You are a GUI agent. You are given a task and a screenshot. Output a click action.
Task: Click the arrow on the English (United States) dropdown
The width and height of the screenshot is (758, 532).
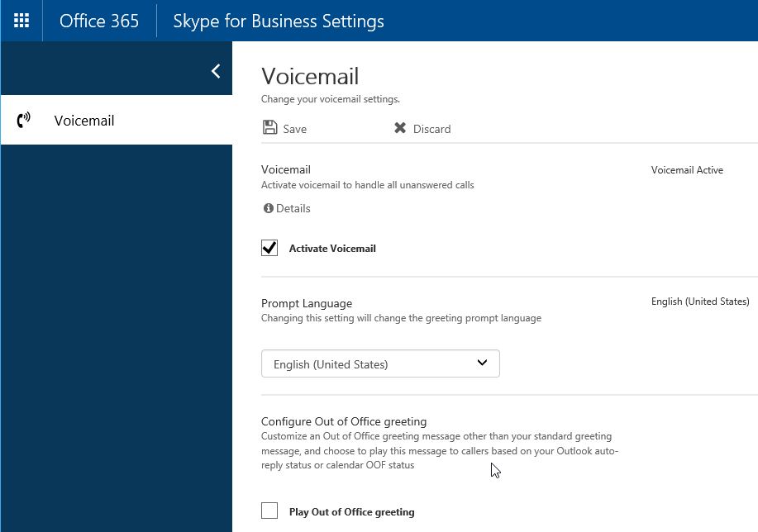[484, 363]
